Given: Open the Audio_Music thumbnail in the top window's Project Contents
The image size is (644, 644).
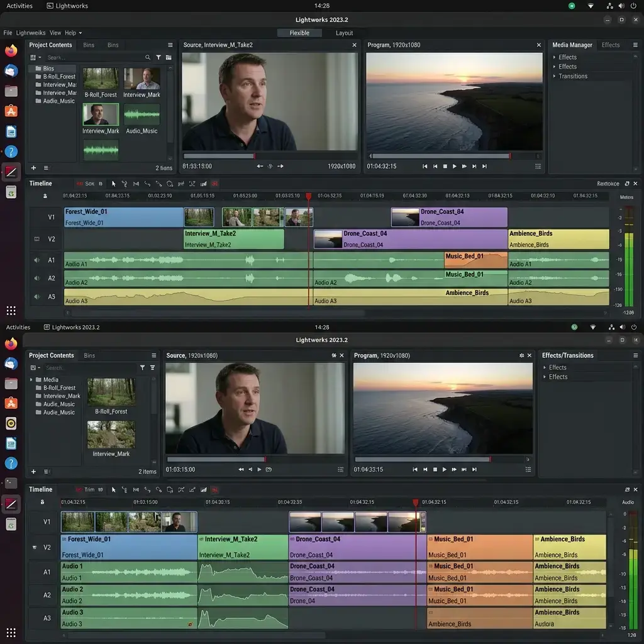Looking at the screenshot, I should 142,114.
